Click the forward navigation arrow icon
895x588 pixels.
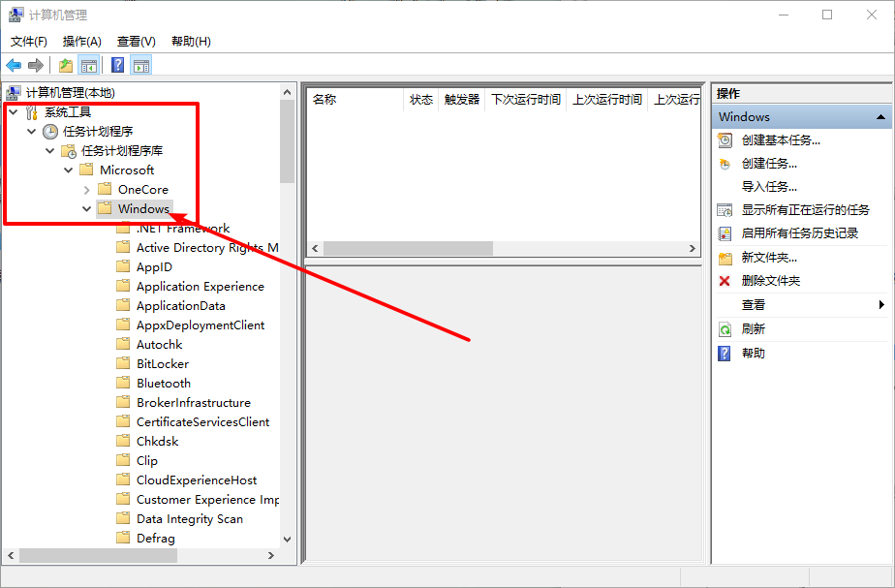pyautogui.click(x=37, y=65)
